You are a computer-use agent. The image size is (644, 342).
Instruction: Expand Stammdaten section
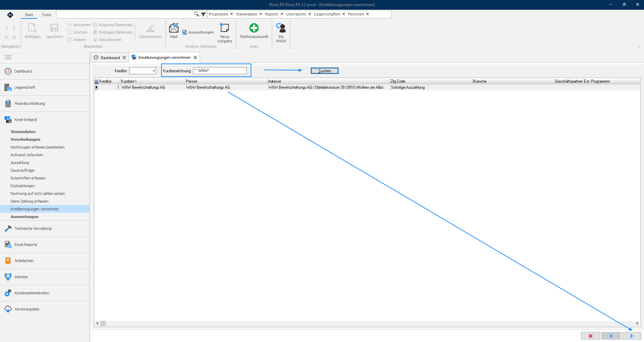(x=23, y=132)
